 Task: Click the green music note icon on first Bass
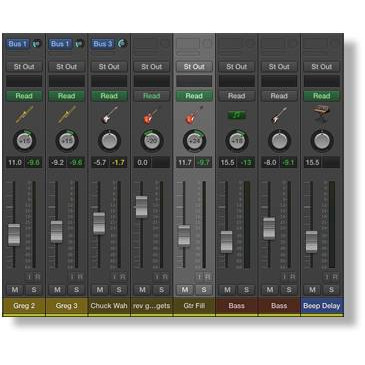pos(237,115)
